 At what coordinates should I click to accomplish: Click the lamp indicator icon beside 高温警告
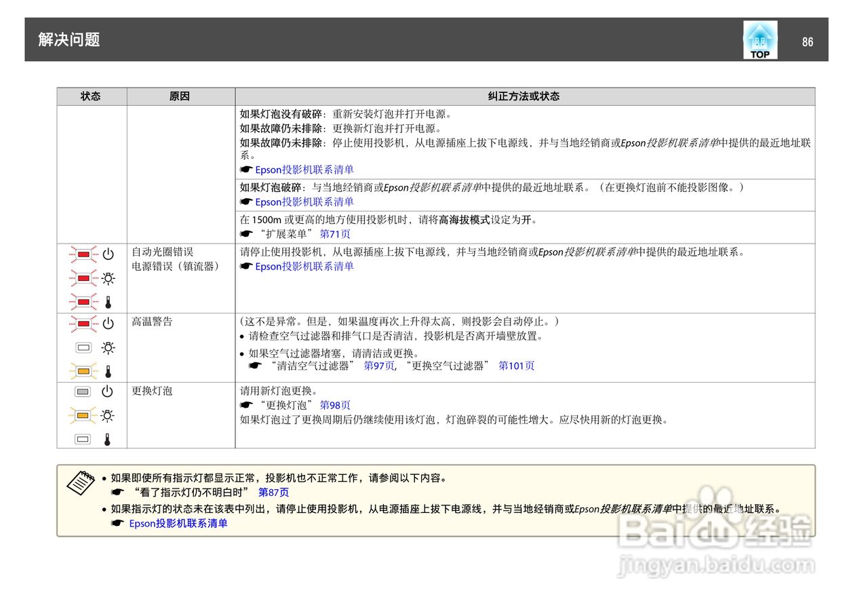pyautogui.click(x=83, y=348)
